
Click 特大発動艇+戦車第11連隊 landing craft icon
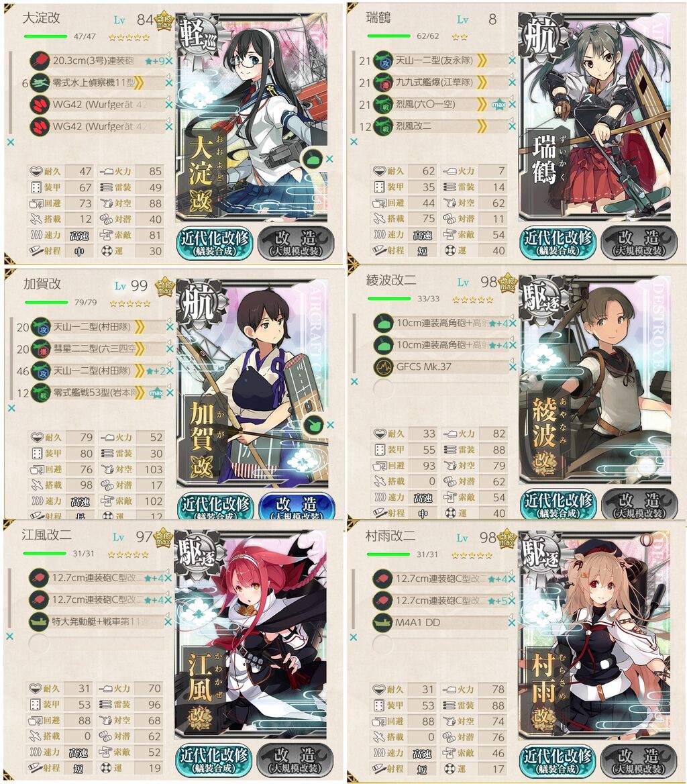39,622
